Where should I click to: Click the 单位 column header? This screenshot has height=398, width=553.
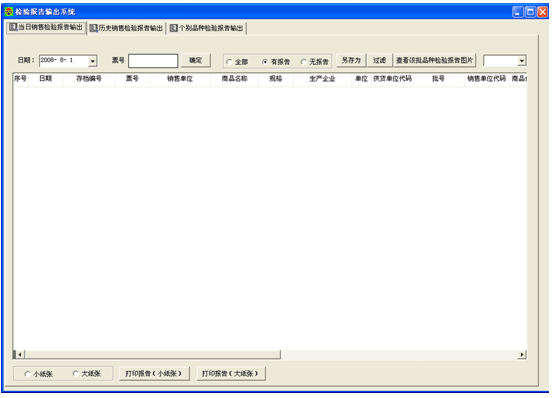pyautogui.click(x=361, y=79)
